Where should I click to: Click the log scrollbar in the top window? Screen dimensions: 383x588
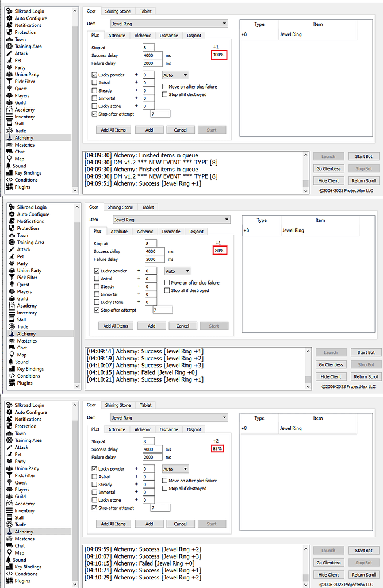pyautogui.click(x=306, y=168)
